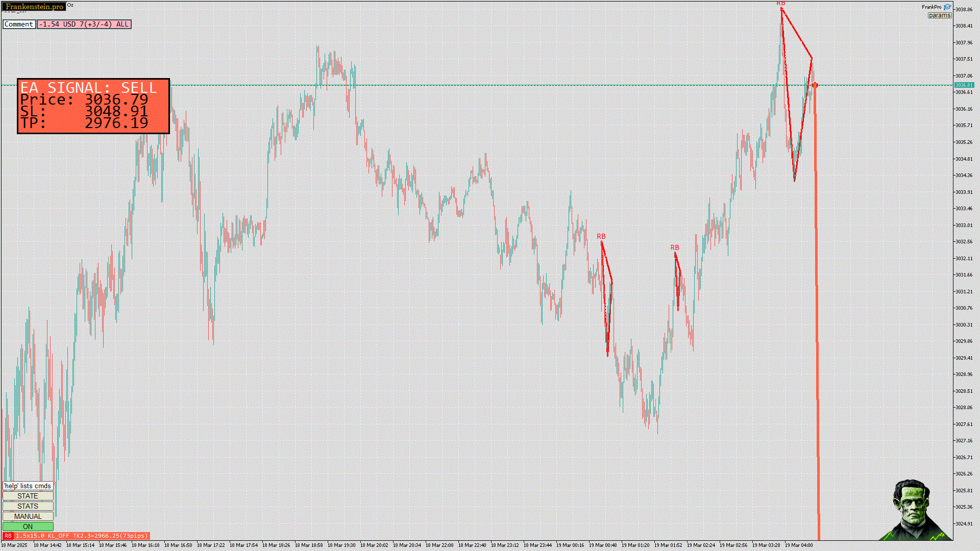Toggle the green ON button

click(x=28, y=527)
